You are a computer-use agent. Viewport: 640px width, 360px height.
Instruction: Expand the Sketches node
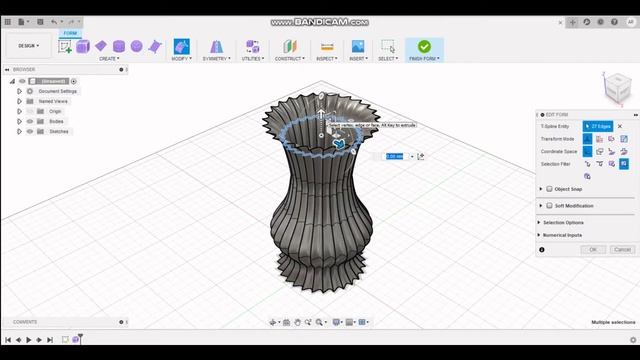click(19, 131)
